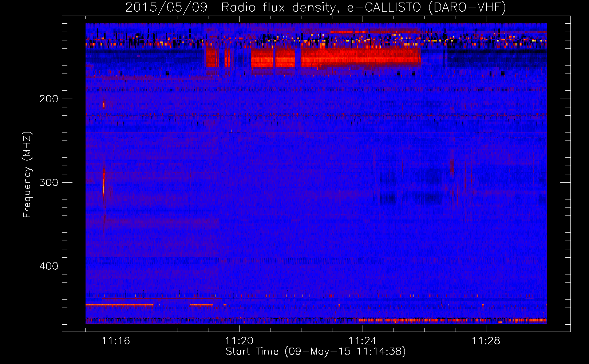This screenshot has width=589, height=364.
Task: Click the plot title '2015/05/09 Radio flux density'
Action: pyautogui.click(x=316, y=7)
